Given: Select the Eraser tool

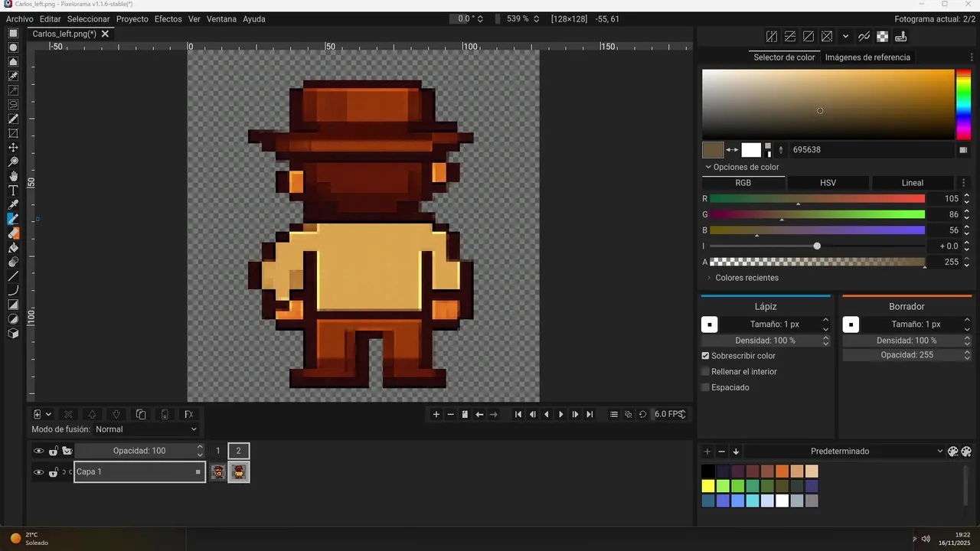Looking at the screenshot, I should (x=13, y=233).
